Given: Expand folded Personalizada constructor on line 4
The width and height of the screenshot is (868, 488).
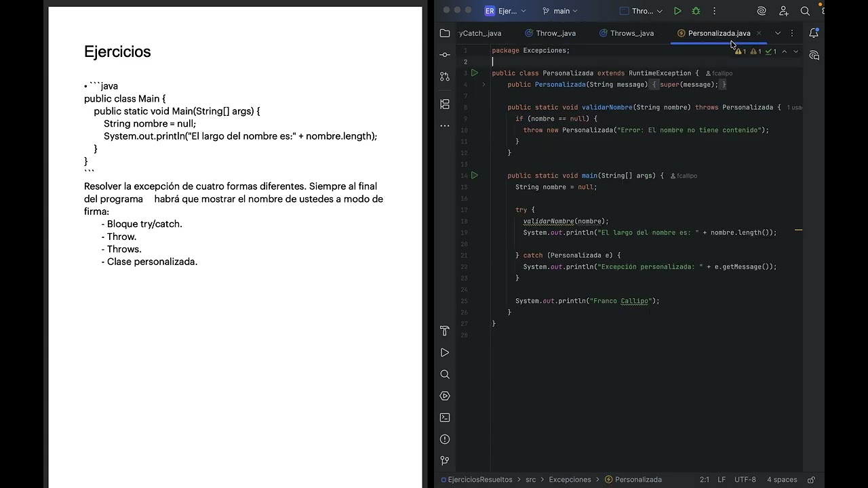Looking at the screenshot, I should 484,85.
